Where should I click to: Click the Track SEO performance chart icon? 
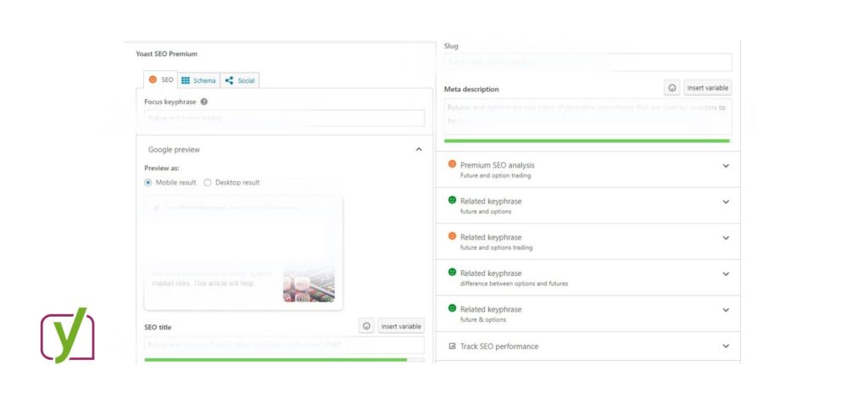click(x=452, y=346)
